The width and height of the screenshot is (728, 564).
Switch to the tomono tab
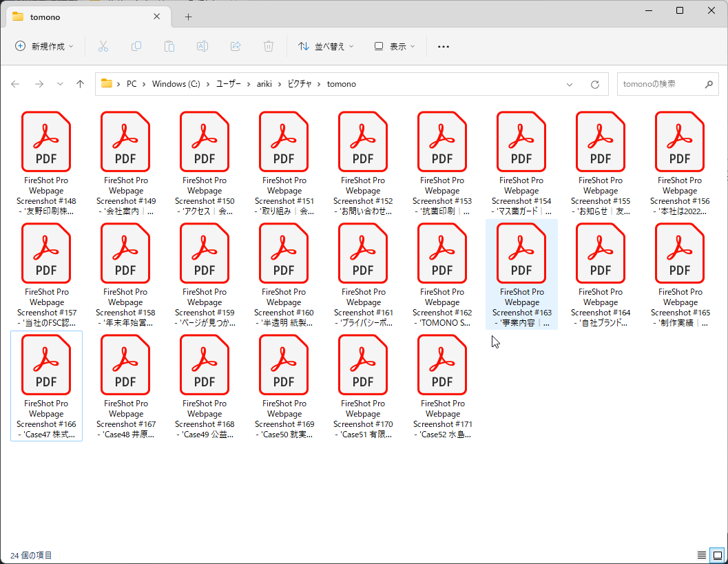click(x=83, y=17)
